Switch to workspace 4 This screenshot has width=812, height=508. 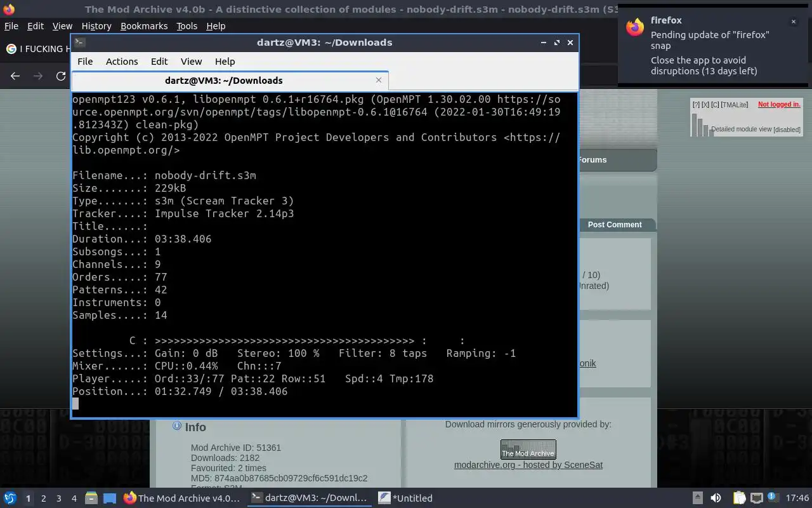[x=74, y=498]
